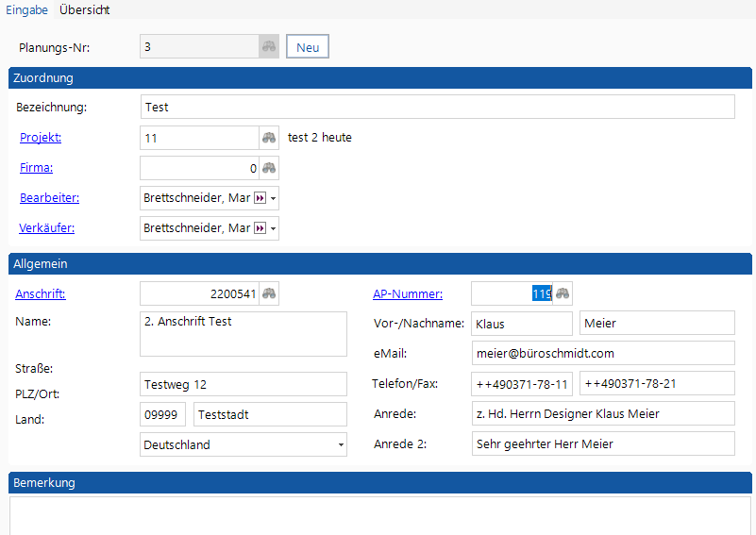756x535 pixels.
Task: Expand the Bearbeiter dropdown arrow
Action: 274,199
